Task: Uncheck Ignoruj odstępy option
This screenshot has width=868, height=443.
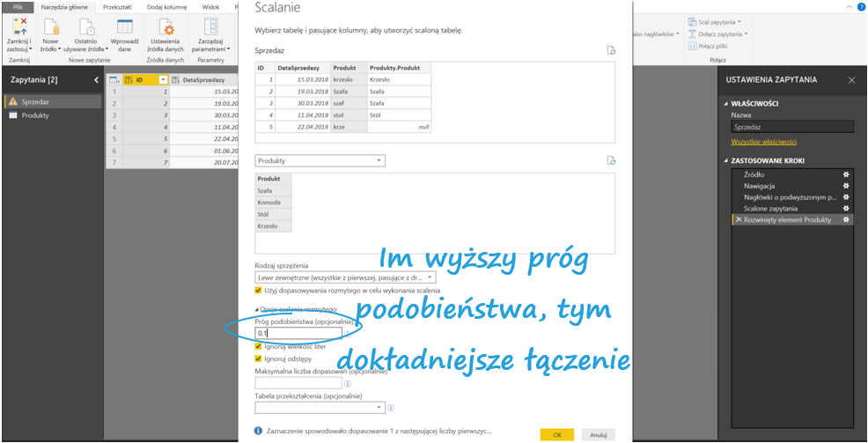Action: [259, 358]
